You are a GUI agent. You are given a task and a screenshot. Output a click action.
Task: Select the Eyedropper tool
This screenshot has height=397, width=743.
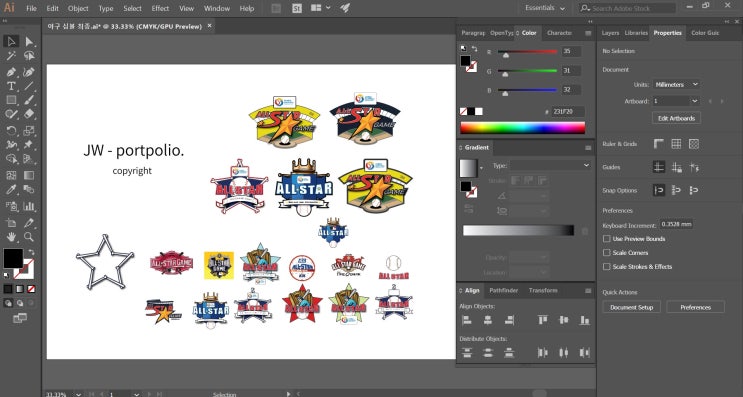11,189
